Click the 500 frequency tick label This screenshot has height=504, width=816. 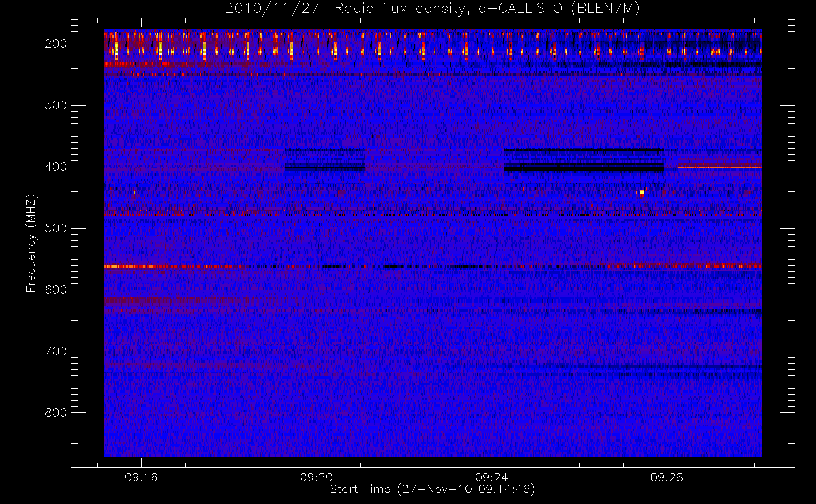(56, 228)
